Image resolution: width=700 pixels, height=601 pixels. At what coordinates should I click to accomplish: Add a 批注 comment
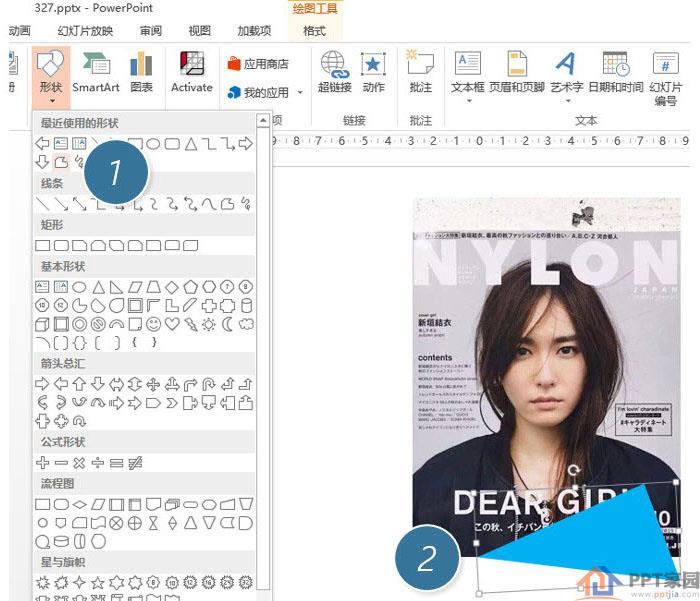pyautogui.click(x=421, y=72)
